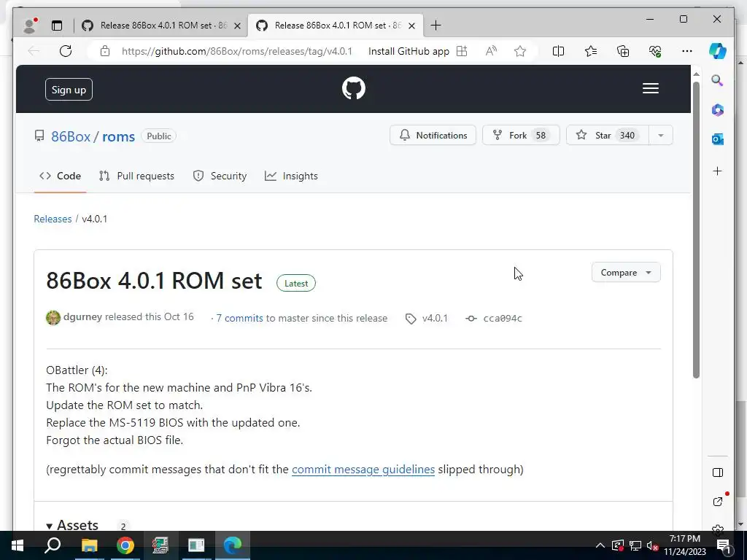Go to Releases breadcrumb link
The width and height of the screenshot is (747, 560).
pyautogui.click(x=53, y=219)
